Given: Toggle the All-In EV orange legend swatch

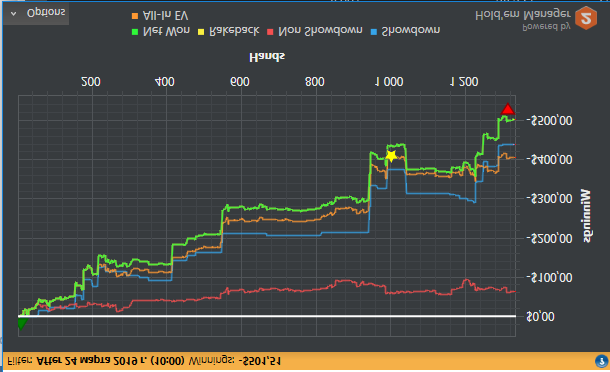Looking at the screenshot, I should click(x=135, y=16).
